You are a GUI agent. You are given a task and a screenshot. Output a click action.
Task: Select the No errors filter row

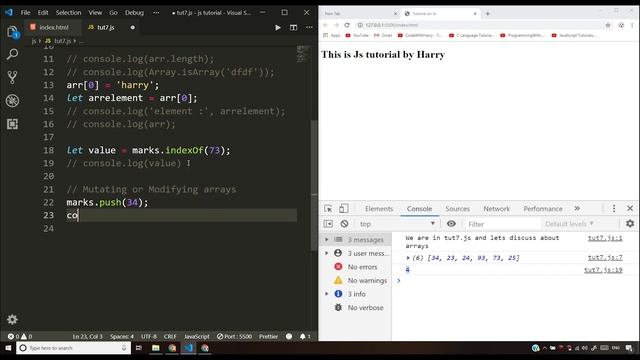click(x=355, y=267)
